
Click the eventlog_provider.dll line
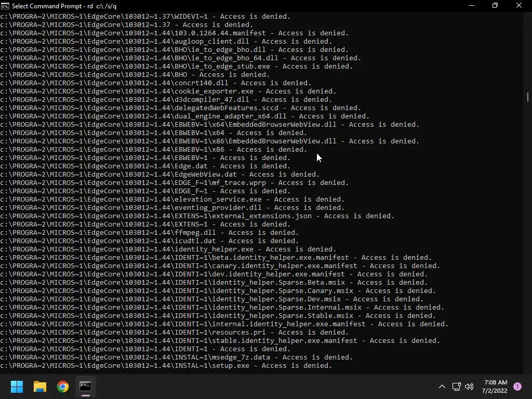[172, 208]
